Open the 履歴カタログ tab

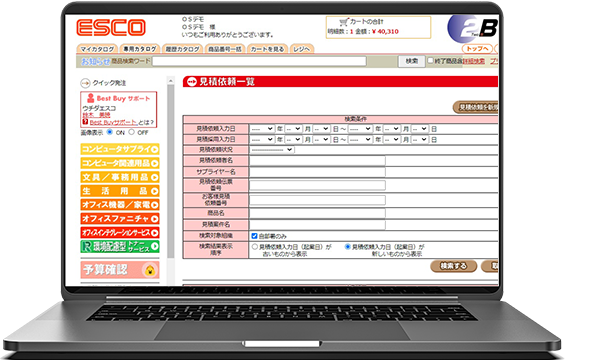[182, 49]
